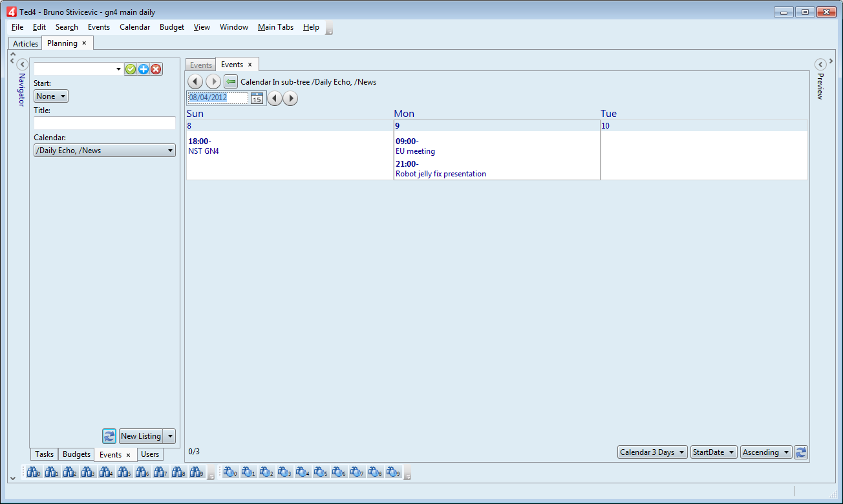The image size is (843, 504).
Task: Open the calendar date picker icon
Action: click(257, 98)
